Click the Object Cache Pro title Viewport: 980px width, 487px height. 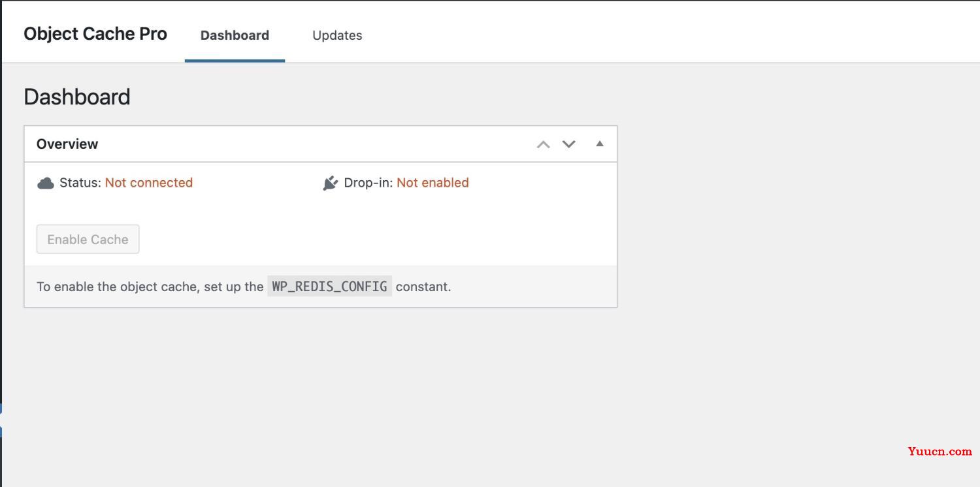click(x=95, y=34)
